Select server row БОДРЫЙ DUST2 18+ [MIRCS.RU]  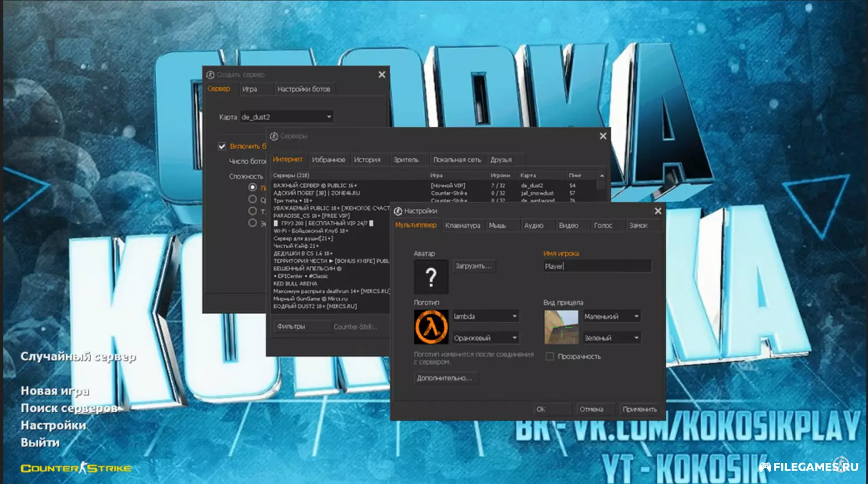tap(331, 306)
